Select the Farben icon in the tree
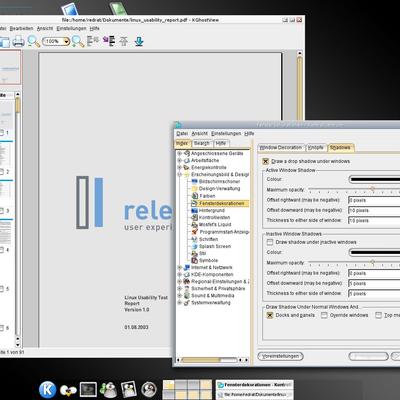Image resolution: width=400 pixels, height=400 pixels. (195, 196)
